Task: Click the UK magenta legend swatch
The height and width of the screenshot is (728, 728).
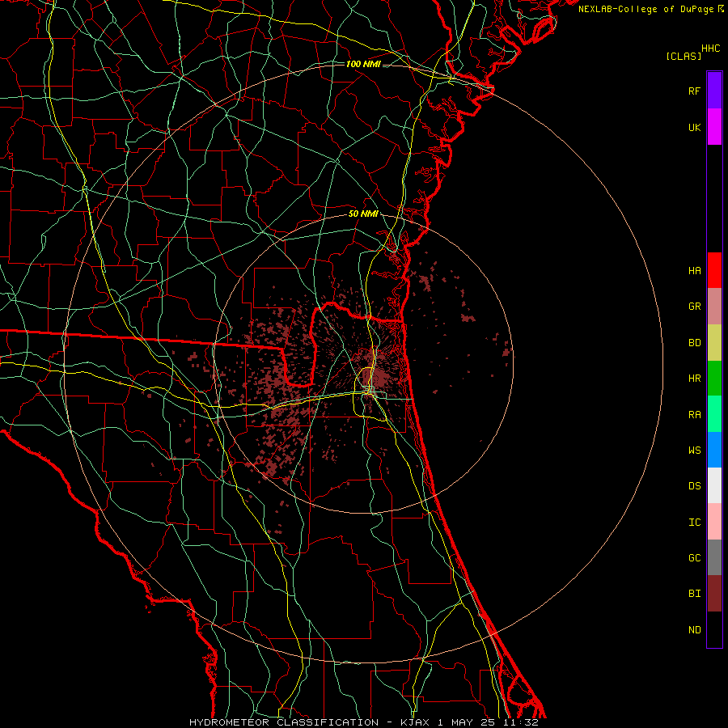Action: pos(714,127)
